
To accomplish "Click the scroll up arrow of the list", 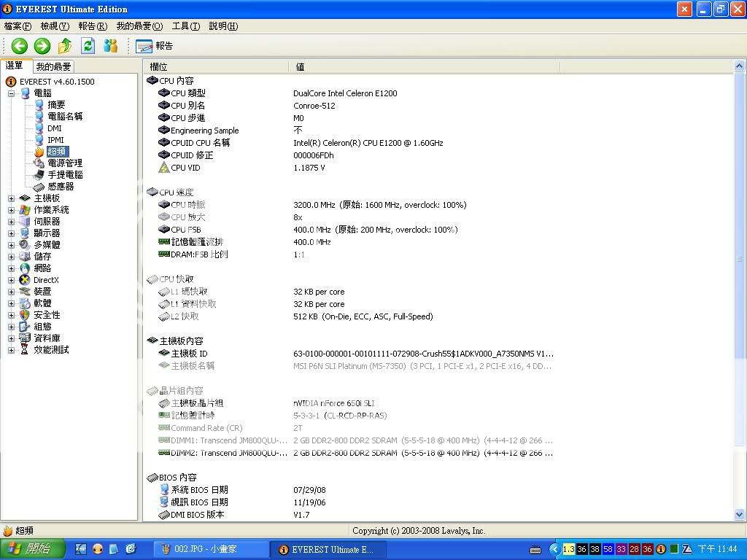I will [739, 66].
